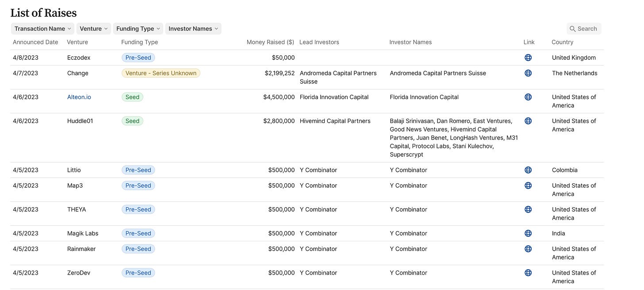Image resolution: width=644 pixels, height=290 pixels.
Task: Click the Pre-Seed tag for ZeroDev
Action: click(138, 273)
